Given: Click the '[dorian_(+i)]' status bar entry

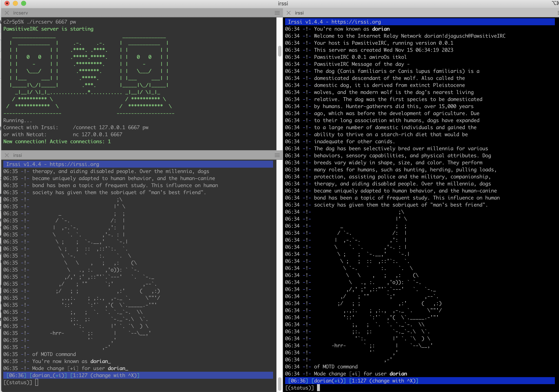Looking at the screenshot, I should click(48, 375).
